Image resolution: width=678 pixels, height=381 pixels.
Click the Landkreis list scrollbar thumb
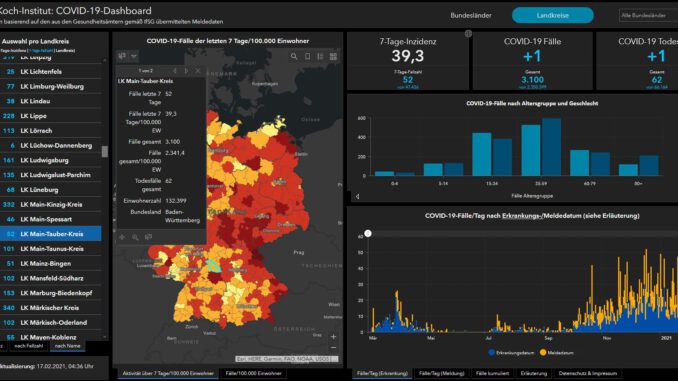click(105, 151)
